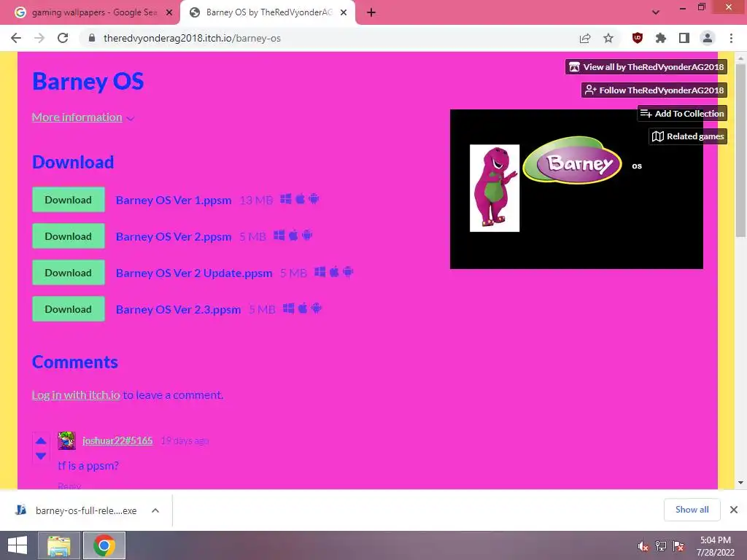Image resolution: width=747 pixels, height=560 pixels.
Task: Select the Barney OS by TheRedVyonderAG tab
Action: click(268, 12)
